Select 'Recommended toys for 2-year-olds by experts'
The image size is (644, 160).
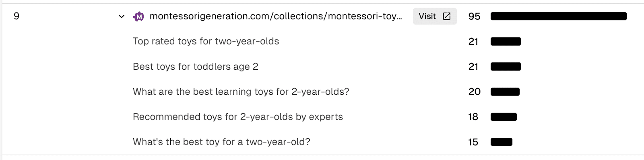tap(238, 117)
